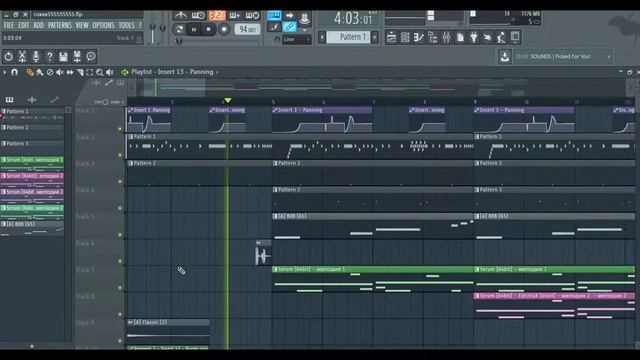Expand the SOUNDS Picked For You arrow

pos(609,57)
